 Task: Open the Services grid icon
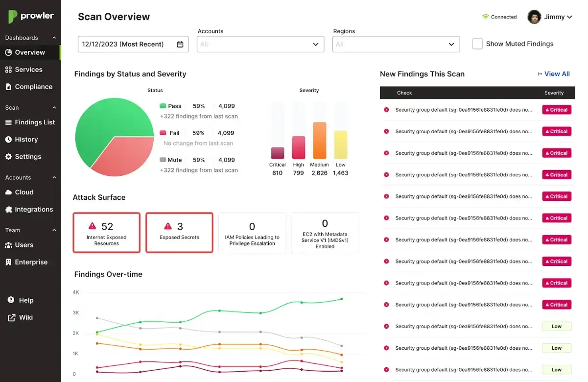[8, 70]
